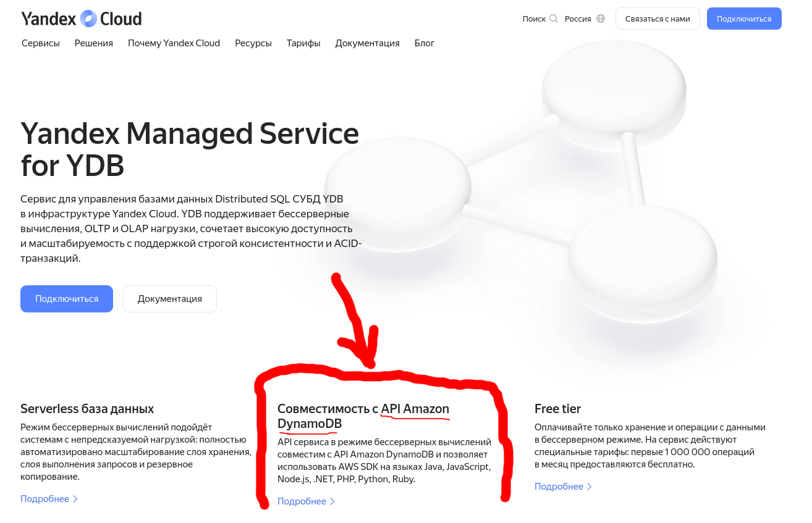Screen dimensions: 812x523
Task: Open the Блог menu item
Action: tap(425, 43)
